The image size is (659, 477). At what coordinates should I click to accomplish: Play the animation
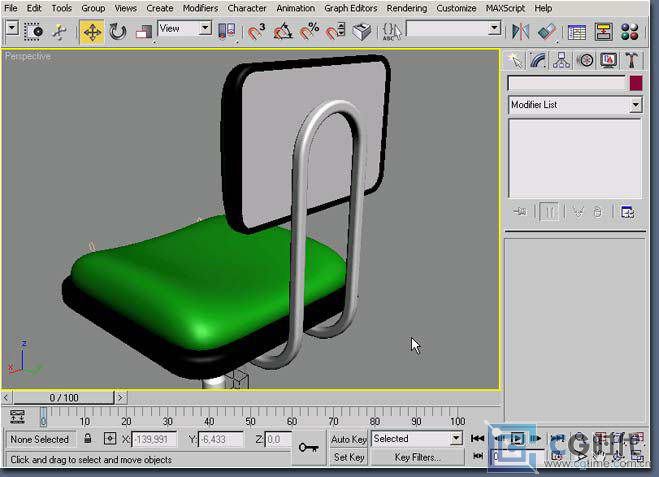(517, 438)
